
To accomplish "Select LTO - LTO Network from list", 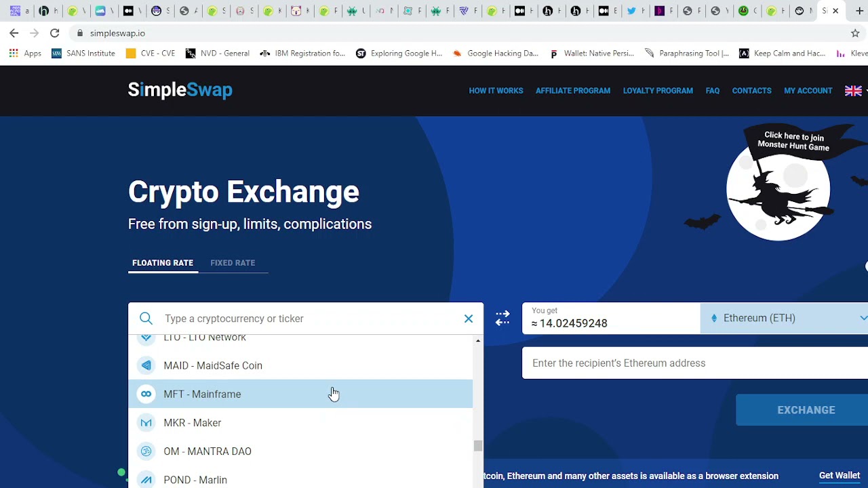I will (x=300, y=339).
